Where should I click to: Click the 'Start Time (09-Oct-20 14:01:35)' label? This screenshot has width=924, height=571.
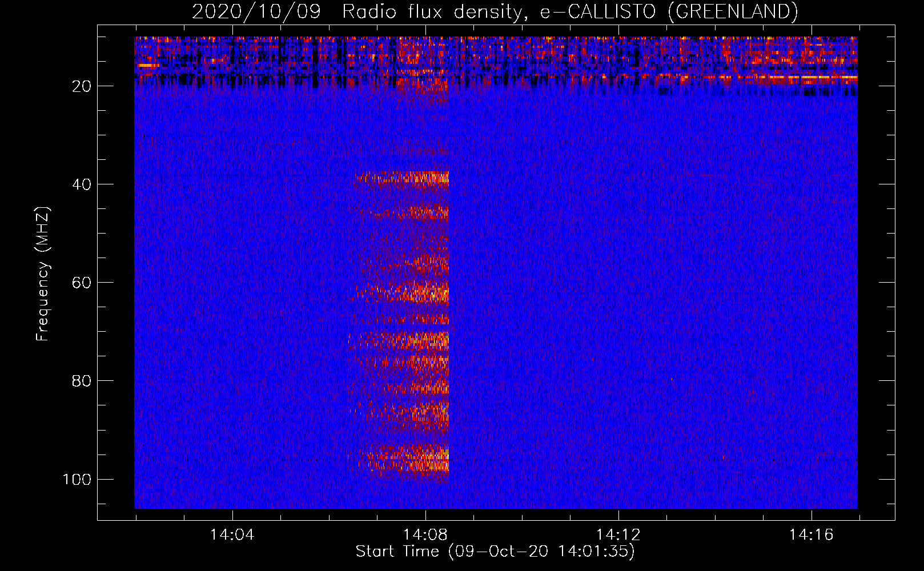click(x=495, y=552)
